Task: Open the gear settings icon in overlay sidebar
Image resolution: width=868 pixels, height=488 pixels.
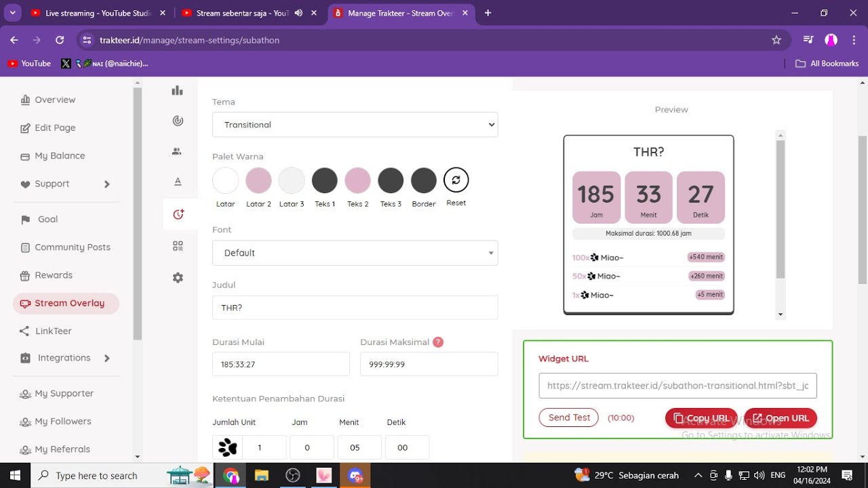Action: tap(178, 278)
